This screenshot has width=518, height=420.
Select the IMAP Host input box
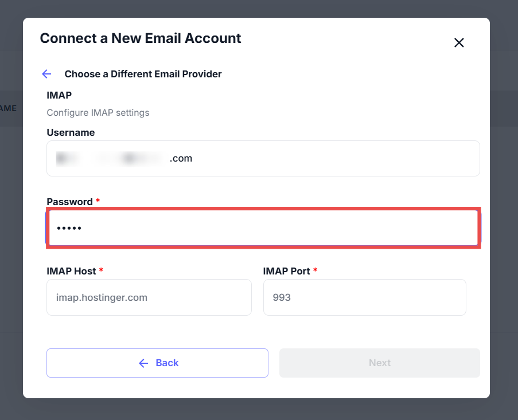[149, 297]
